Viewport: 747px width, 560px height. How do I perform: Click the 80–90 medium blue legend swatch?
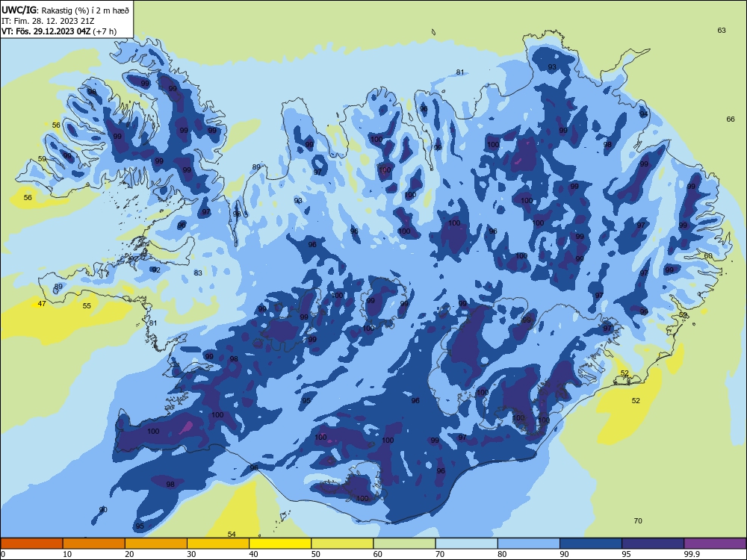[529, 544]
